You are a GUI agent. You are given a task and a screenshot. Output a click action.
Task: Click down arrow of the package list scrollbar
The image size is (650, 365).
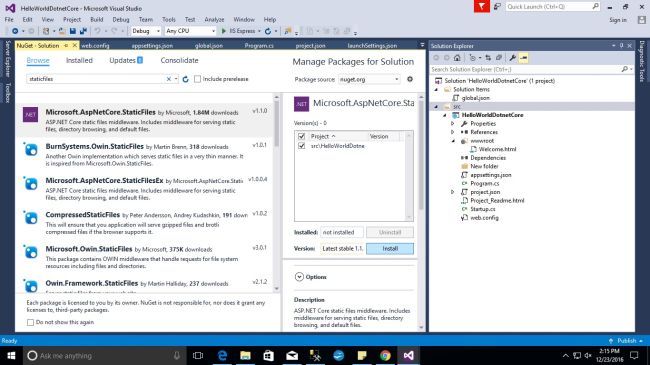[276, 289]
